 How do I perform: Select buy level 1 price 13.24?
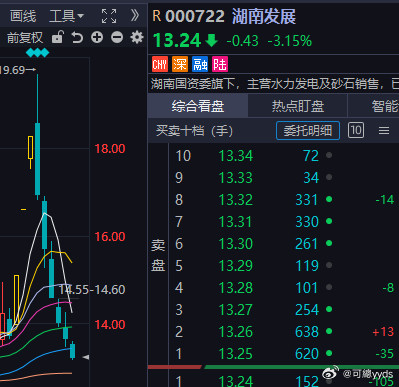pos(236,381)
